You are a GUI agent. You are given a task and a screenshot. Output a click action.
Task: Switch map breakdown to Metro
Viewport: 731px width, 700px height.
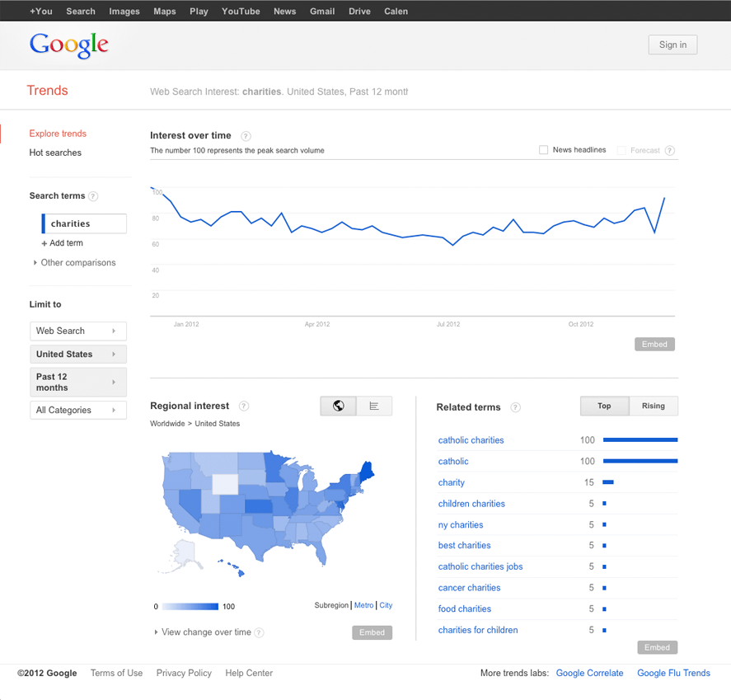tap(363, 605)
